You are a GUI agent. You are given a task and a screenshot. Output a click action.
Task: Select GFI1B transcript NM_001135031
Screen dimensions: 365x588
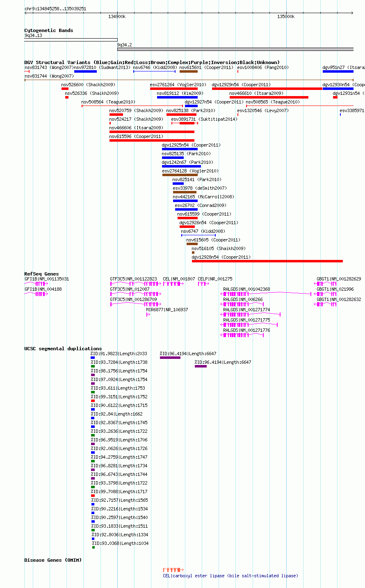click(x=36, y=283)
